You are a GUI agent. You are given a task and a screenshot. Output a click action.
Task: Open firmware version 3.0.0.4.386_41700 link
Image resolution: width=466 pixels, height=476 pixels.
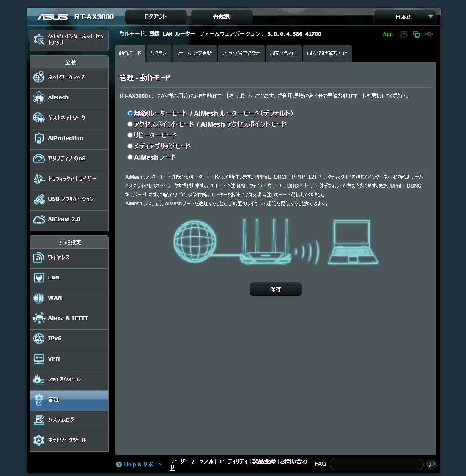click(294, 34)
